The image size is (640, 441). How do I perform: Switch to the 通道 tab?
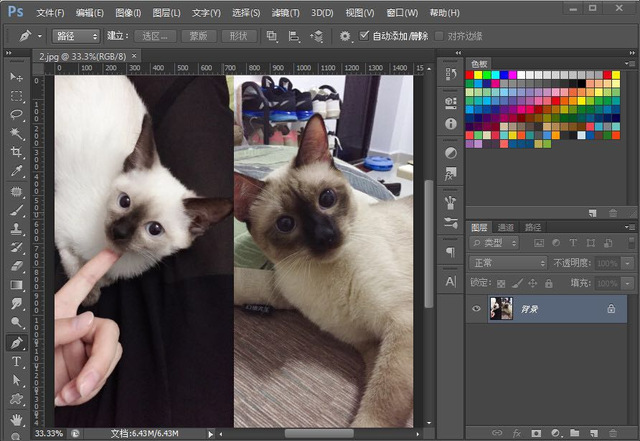[506, 227]
